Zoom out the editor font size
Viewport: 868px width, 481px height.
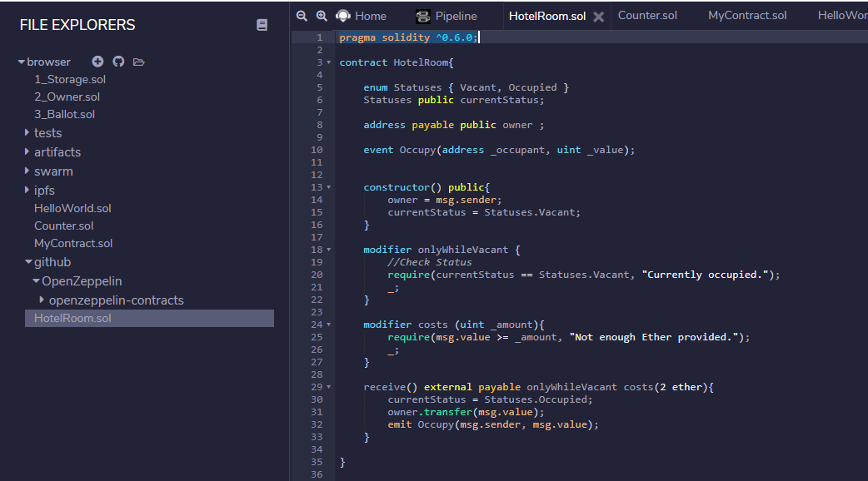pyautogui.click(x=302, y=16)
